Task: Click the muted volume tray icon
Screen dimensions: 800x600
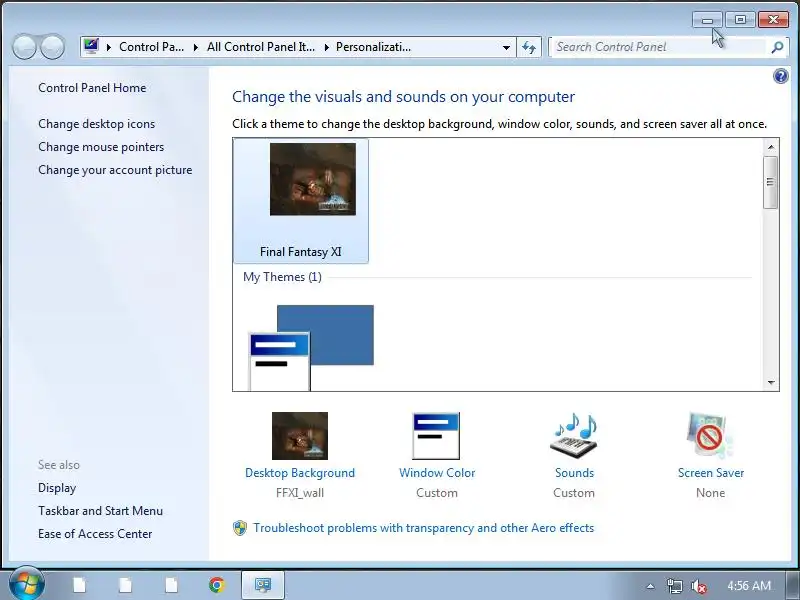Action: (698, 586)
